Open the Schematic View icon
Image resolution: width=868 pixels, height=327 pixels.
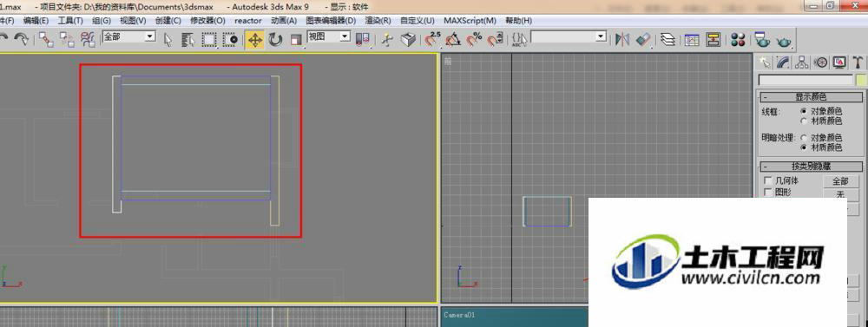point(713,39)
